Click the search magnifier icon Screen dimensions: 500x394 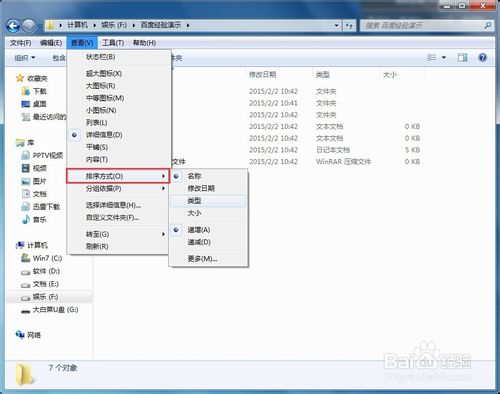click(487, 25)
